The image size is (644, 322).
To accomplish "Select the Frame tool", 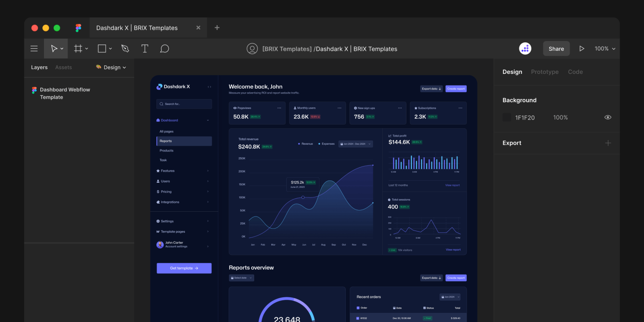I will (x=78, y=48).
